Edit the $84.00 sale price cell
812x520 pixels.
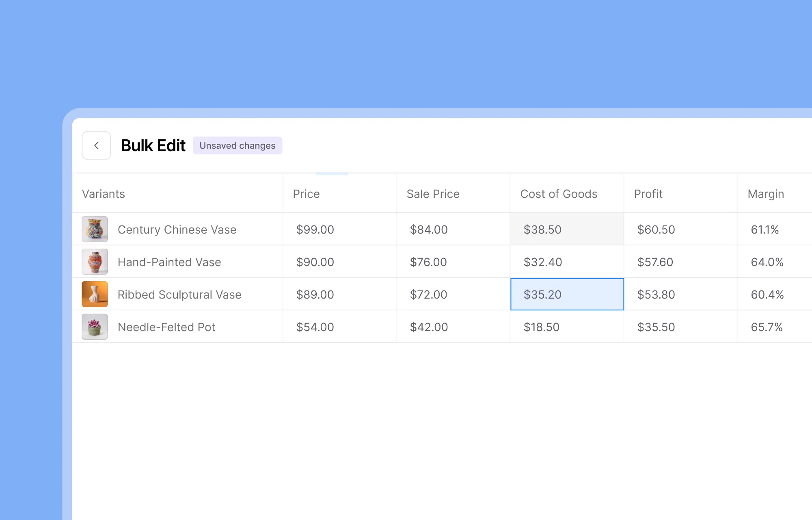tap(454, 229)
